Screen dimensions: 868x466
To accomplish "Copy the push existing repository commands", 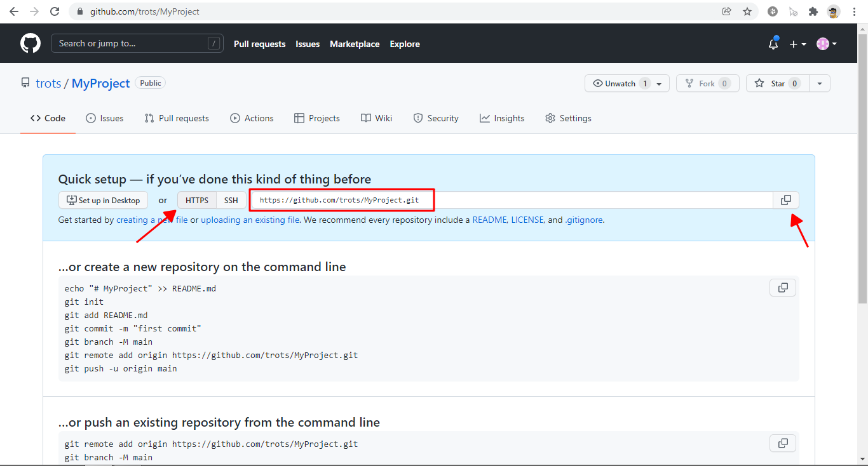I will coord(783,443).
